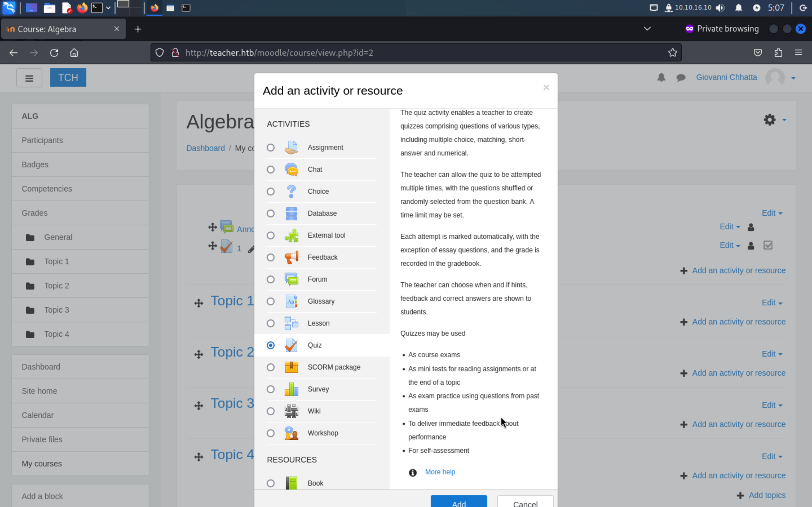Click the course settings gear icon

pyautogui.click(x=769, y=120)
